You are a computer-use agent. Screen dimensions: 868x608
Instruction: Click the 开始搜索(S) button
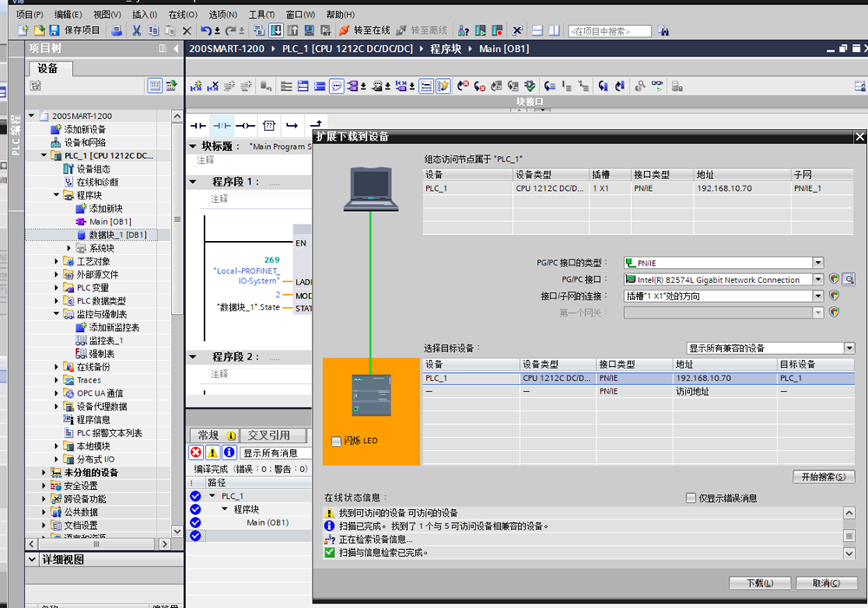(x=823, y=477)
